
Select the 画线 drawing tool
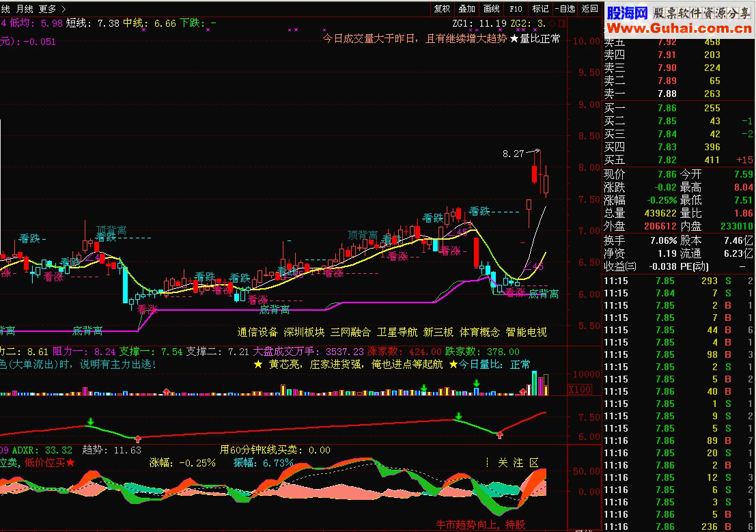[x=491, y=9]
